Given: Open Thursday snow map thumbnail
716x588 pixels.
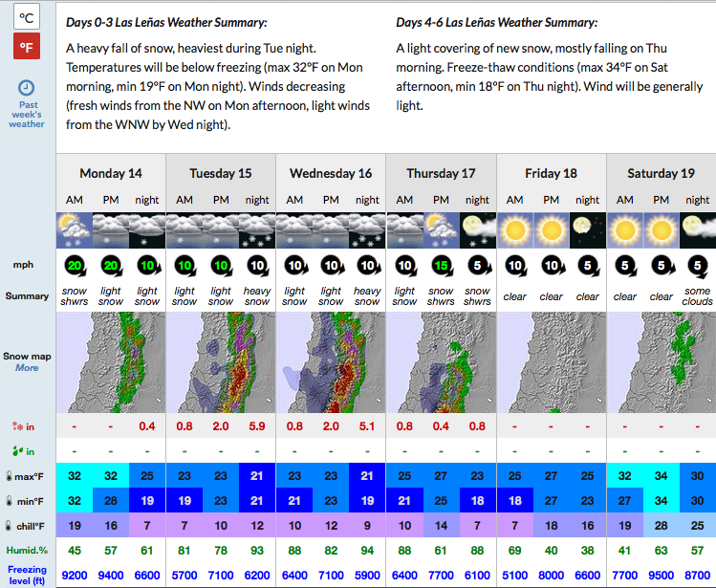Looking at the screenshot, I should point(442,362).
